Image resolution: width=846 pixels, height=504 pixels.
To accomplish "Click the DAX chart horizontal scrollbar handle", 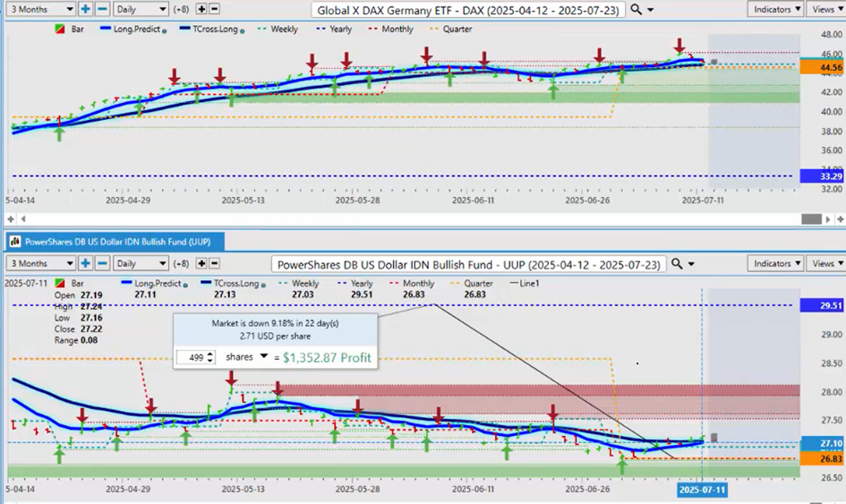I will click(x=811, y=218).
